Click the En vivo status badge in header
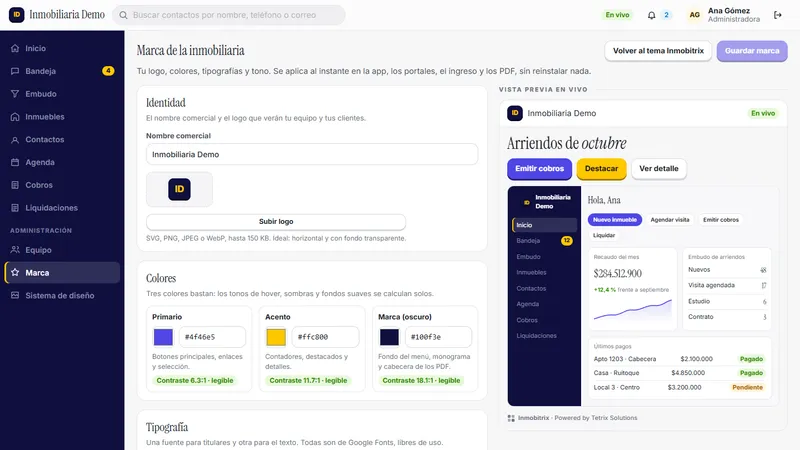The width and height of the screenshot is (800, 450). [x=617, y=15]
